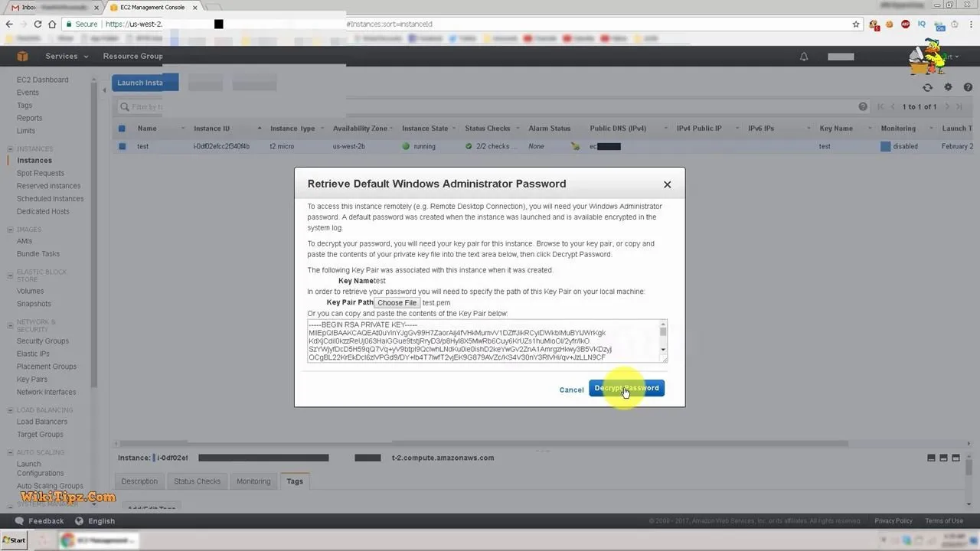The height and width of the screenshot is (551, 980).
Task: Cancel the password retrieval dialog
Action: click(x=571, y=390)
